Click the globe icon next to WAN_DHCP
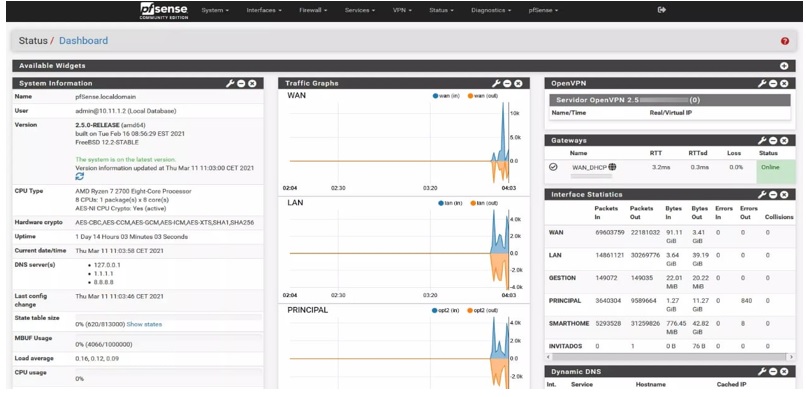 (612, 167)
